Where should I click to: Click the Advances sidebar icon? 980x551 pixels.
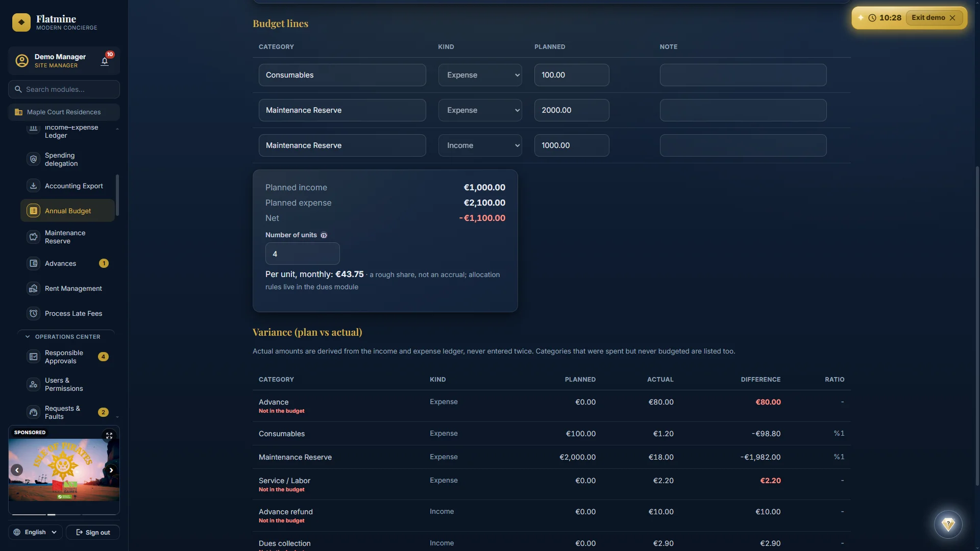[33, 263]
